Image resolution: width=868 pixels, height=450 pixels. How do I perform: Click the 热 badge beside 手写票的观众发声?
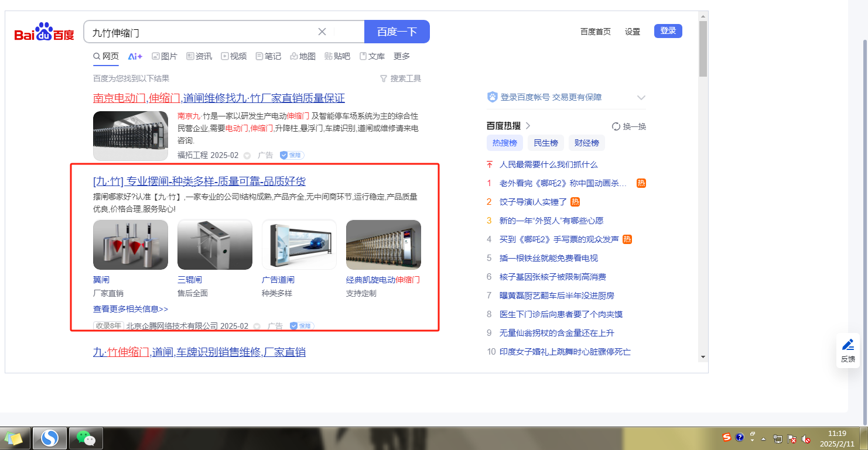[x=627, y=239]
